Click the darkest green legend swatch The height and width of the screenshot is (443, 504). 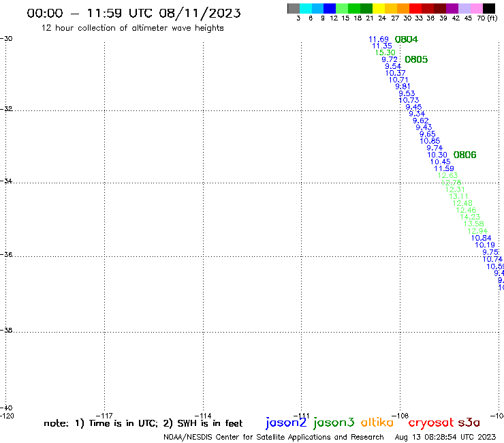366,8
